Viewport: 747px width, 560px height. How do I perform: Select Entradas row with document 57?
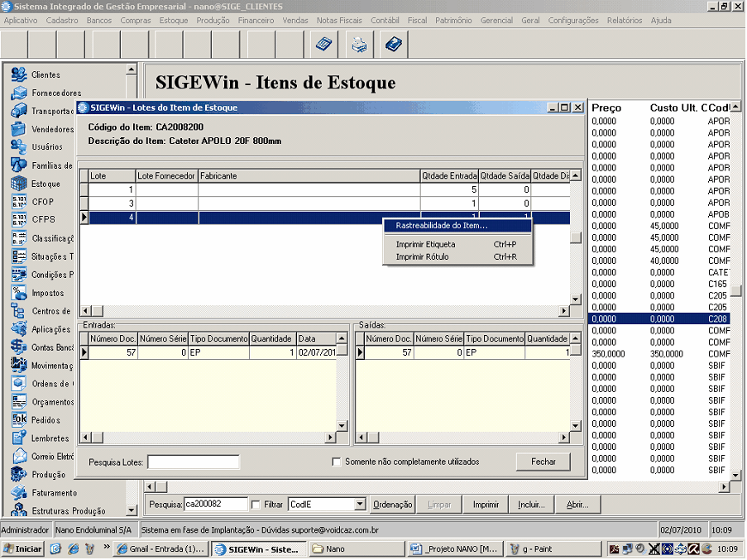(x=208, y=352)
